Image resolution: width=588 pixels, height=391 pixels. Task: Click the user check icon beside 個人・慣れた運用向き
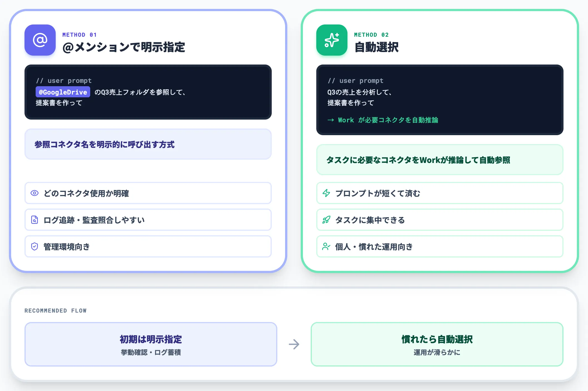[x=326, y=246]
